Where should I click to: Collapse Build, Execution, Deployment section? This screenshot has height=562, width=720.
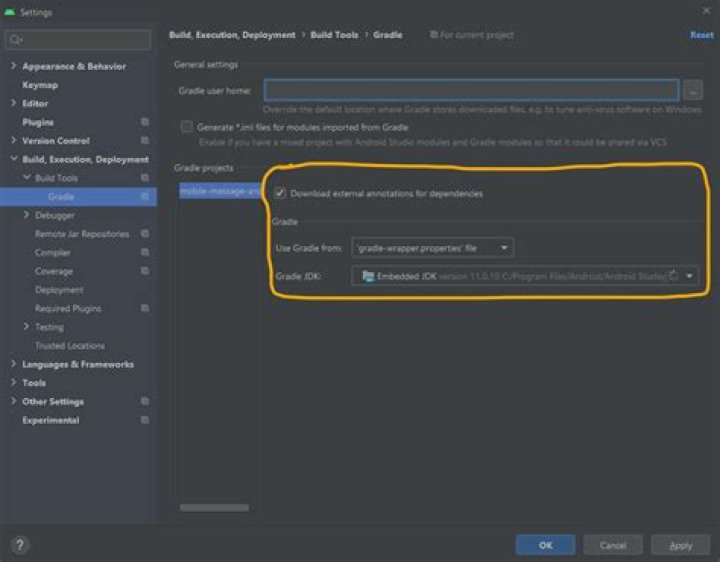13,159
